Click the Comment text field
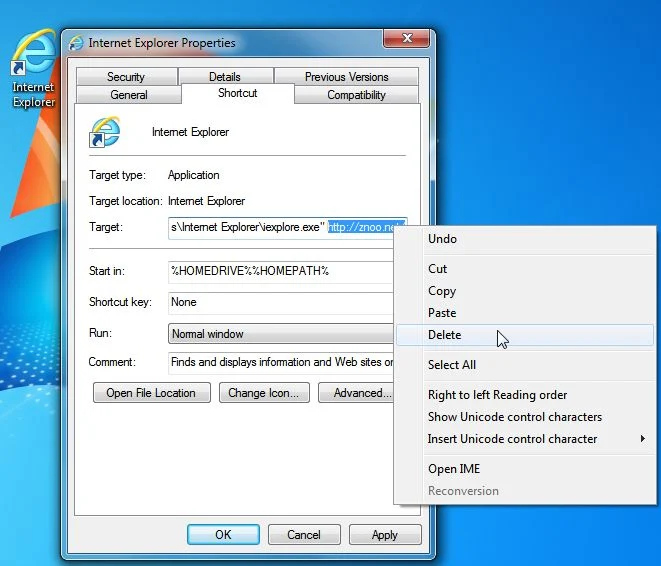 click(281, 363)
